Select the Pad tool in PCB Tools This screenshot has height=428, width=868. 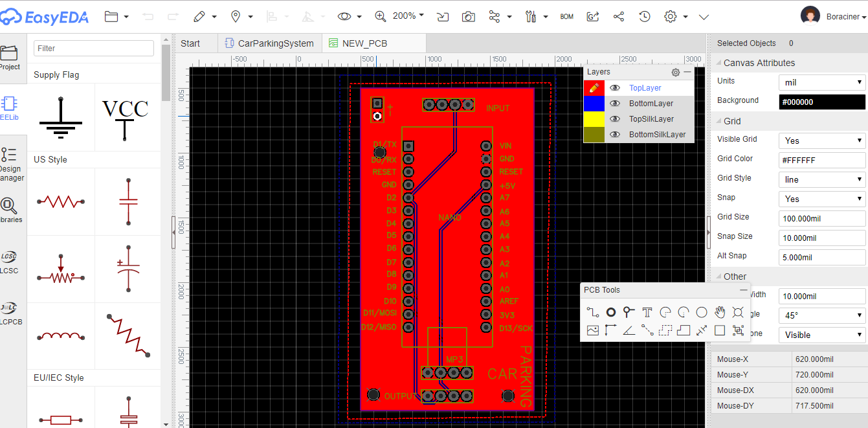click(610, 312)
